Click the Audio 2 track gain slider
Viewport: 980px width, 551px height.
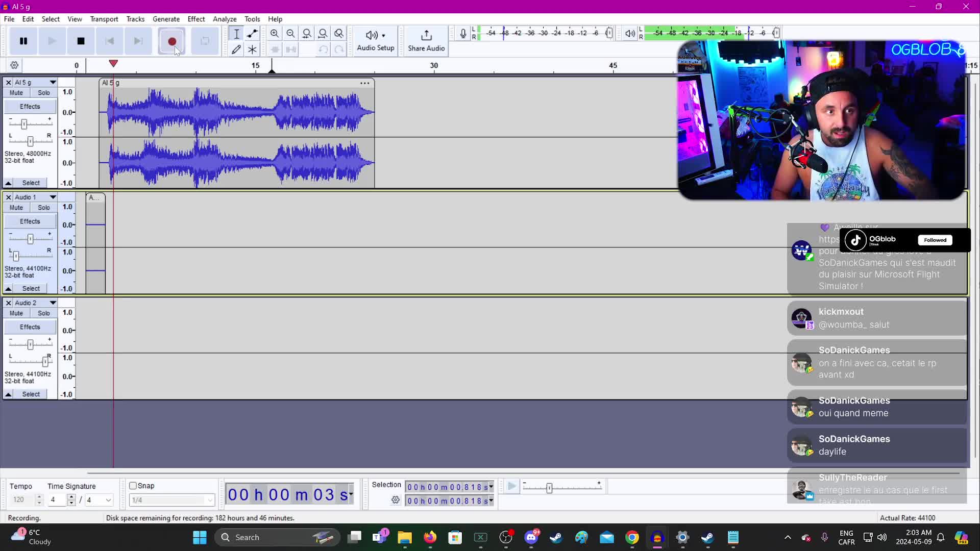click(x=30, y=344)
